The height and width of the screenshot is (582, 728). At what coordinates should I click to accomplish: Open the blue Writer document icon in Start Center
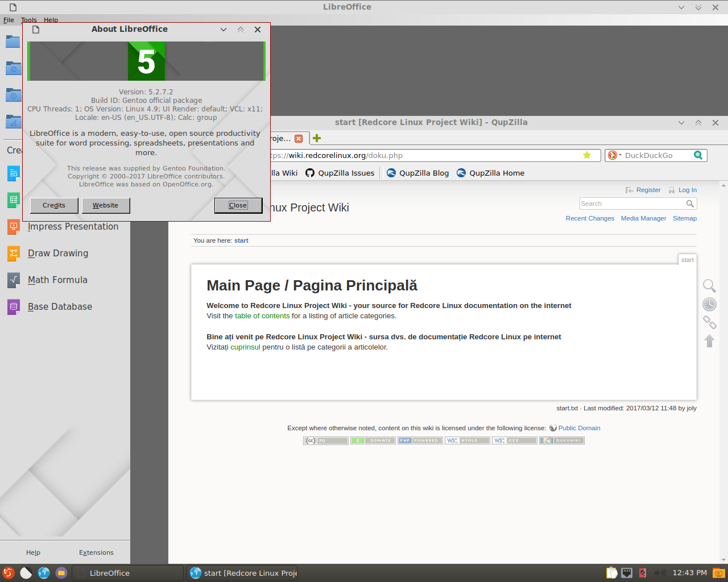pos(14,173)
